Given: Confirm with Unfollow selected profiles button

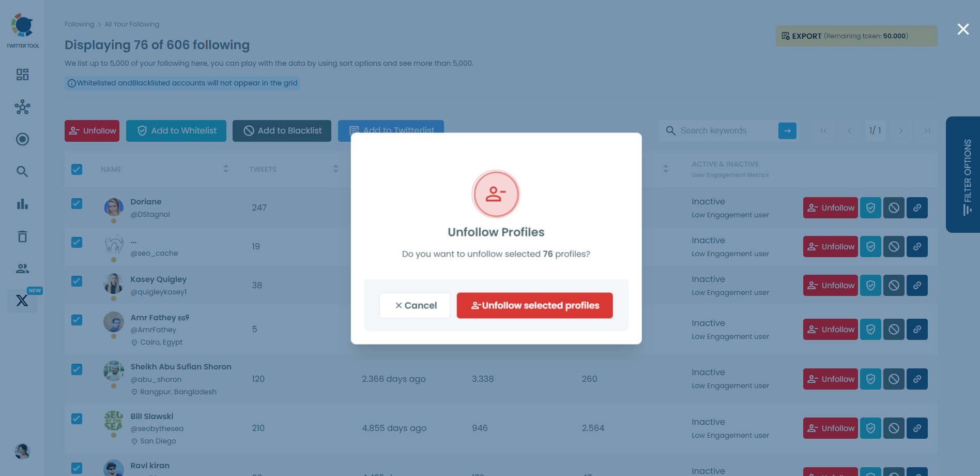Looking at the screenshot, I should point(535,306).
